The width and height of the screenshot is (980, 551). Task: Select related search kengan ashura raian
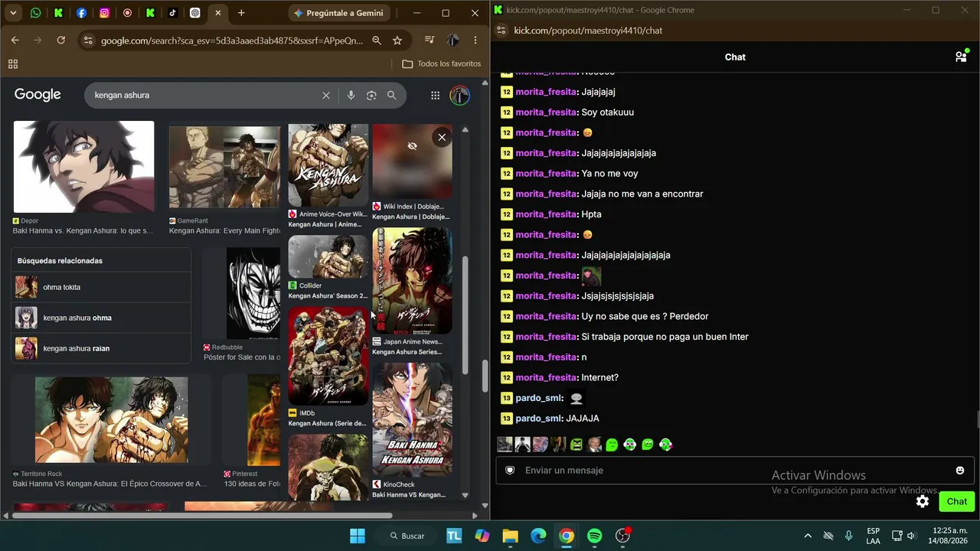(101, 348)
